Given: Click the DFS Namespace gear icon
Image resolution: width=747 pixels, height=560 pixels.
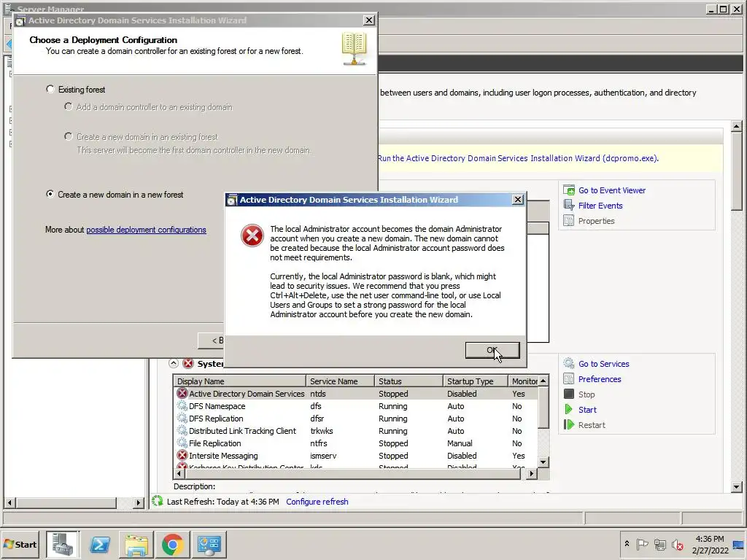Looking at the screenshot, I should (182, 405).
